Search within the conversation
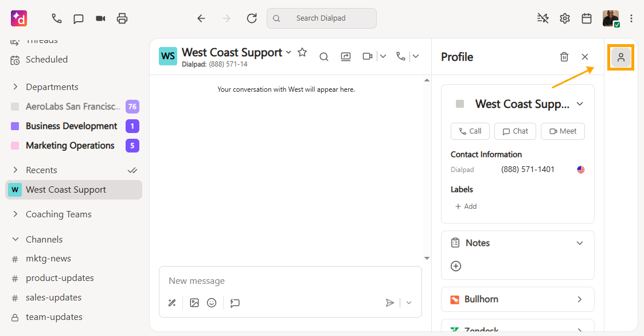The image size is (644, 336). tap(324, 57)
